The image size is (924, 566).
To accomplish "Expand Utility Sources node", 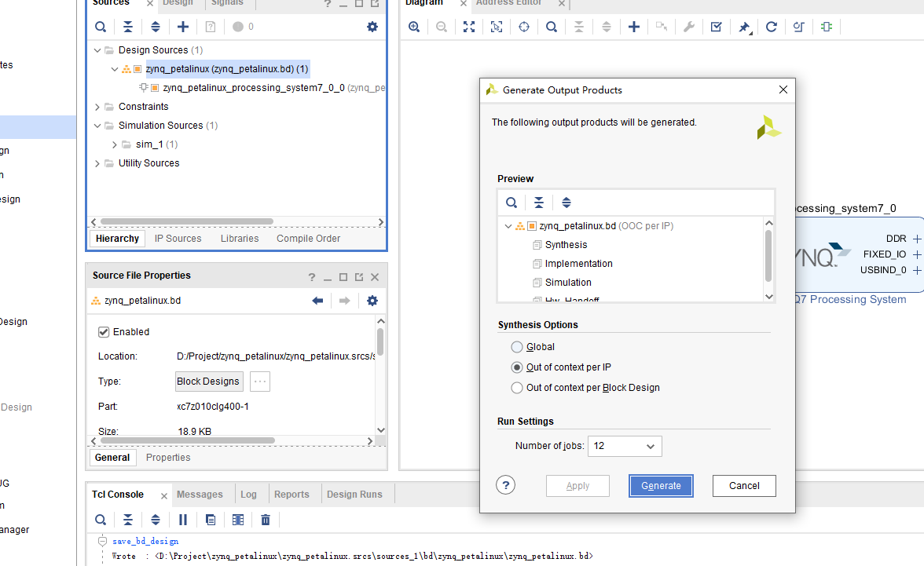I will (97, 163).
